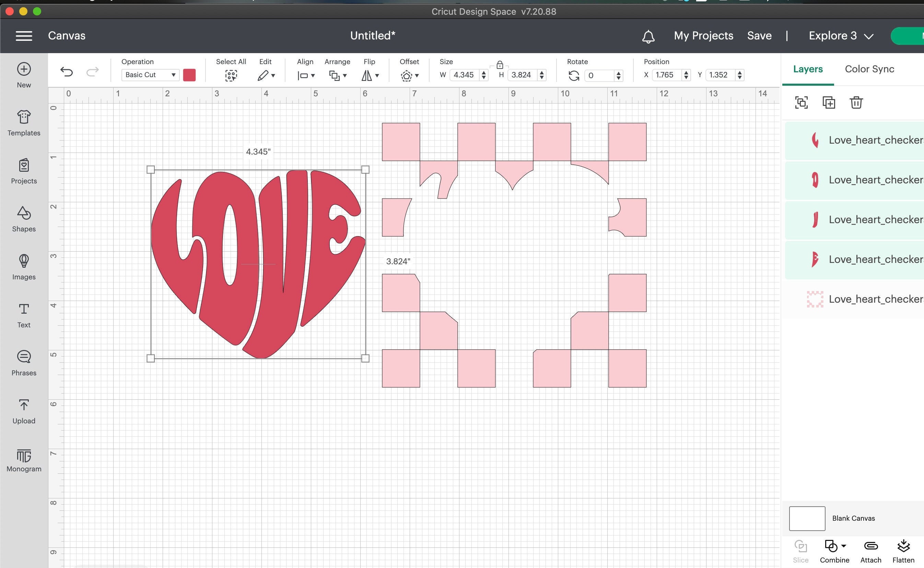Open the Basic Cut operation dropdown

pyautogui.click(x=150, y=75)
